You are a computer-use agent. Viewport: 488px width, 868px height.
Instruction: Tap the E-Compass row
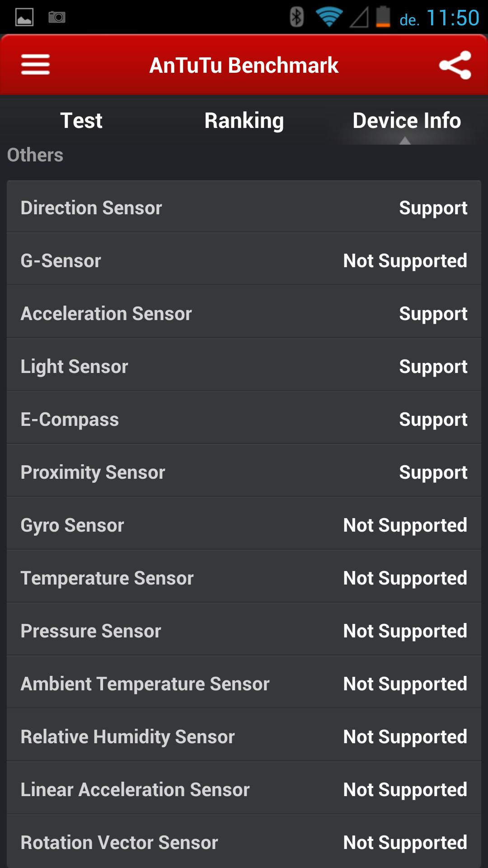tap(244, 419)
